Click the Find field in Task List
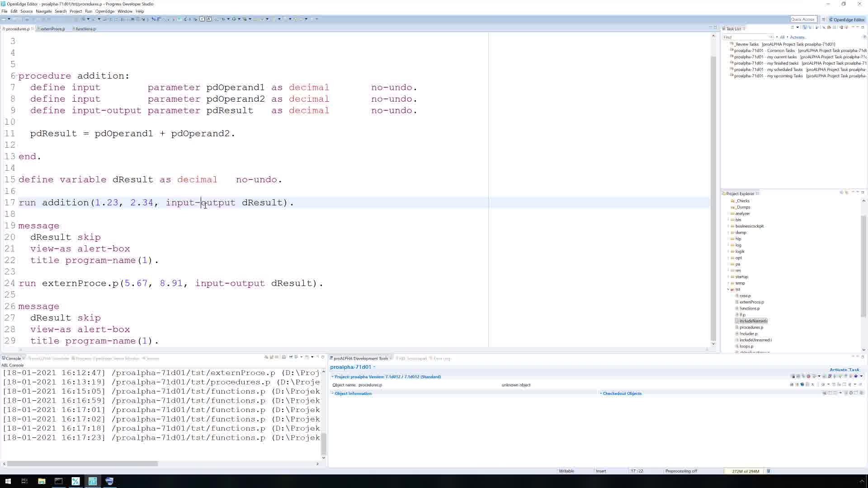Image resolution: width=868 pixels, height=488 pixels. [748, 38]
